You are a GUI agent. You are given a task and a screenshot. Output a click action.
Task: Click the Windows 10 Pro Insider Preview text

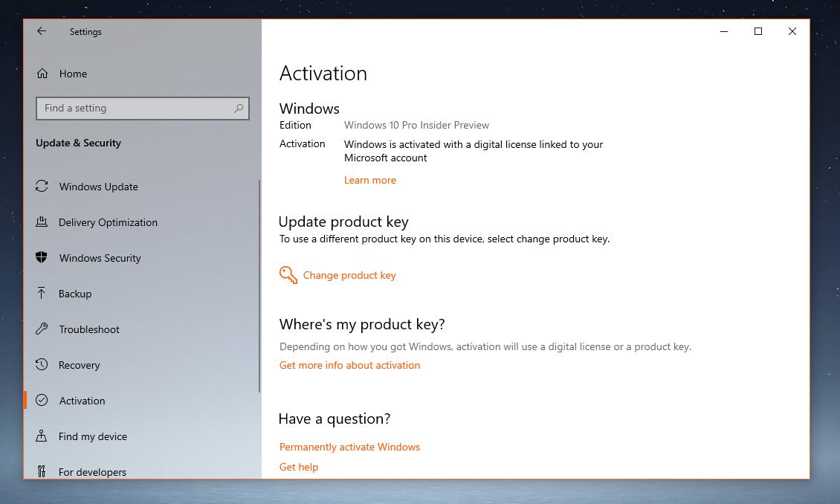417,126
